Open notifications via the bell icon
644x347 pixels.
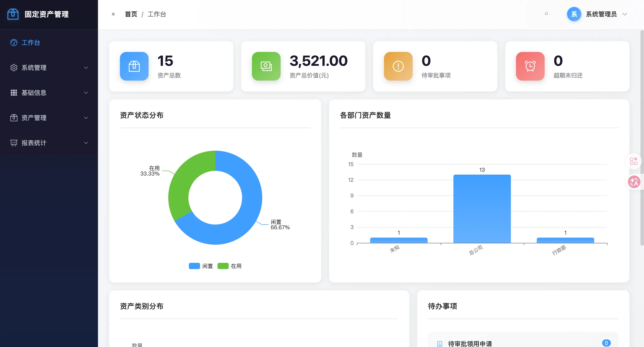546,14
